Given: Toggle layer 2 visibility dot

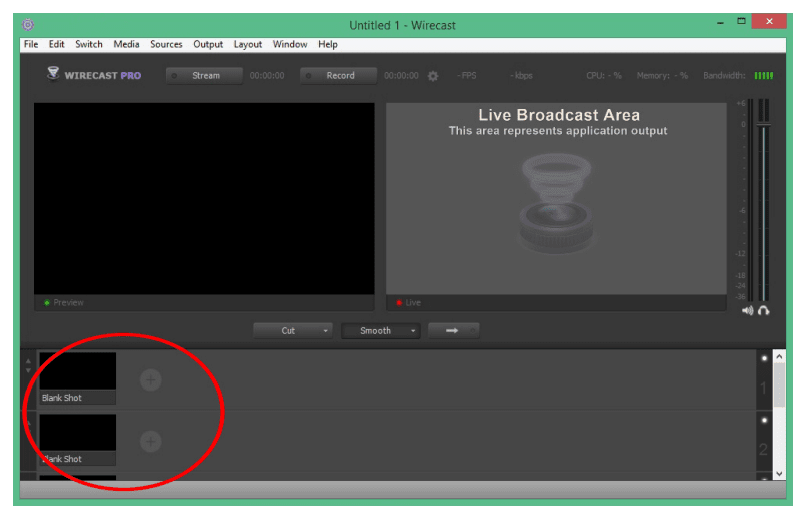Looking at the screenshot, I should pos(764,420).
